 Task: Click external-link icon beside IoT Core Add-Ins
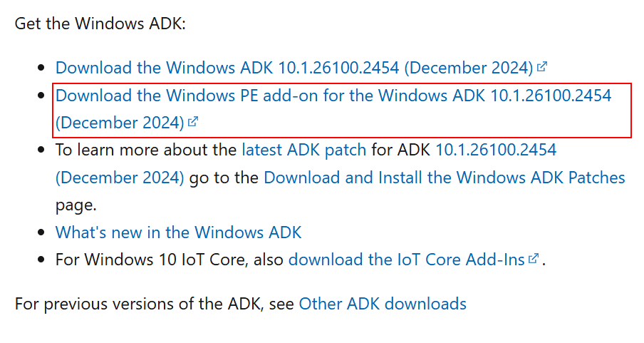click(534, 260)
